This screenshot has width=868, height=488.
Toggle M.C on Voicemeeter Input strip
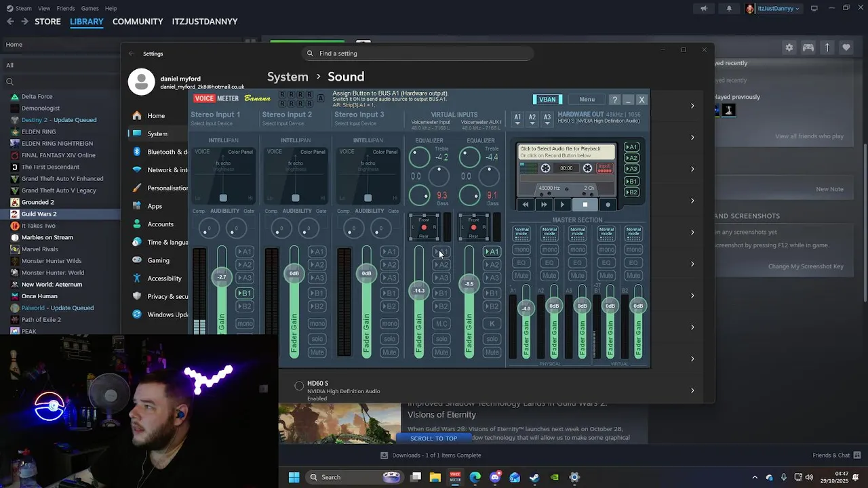(x=441, y=323)
